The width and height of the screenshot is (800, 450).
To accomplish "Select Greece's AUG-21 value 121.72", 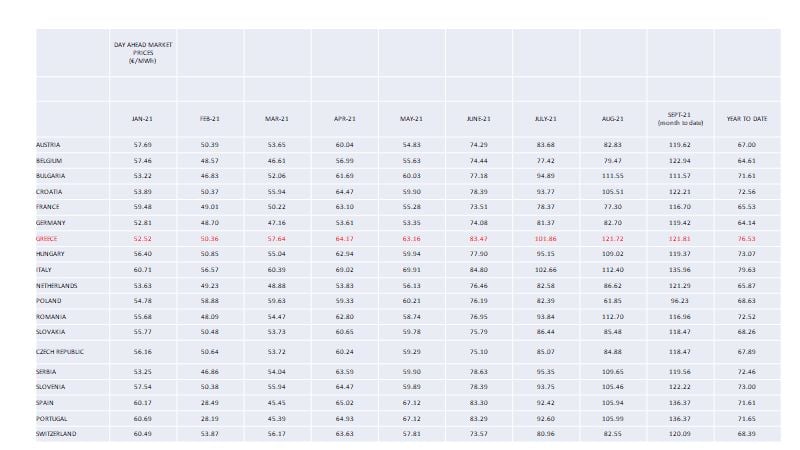I will (613, 239).
